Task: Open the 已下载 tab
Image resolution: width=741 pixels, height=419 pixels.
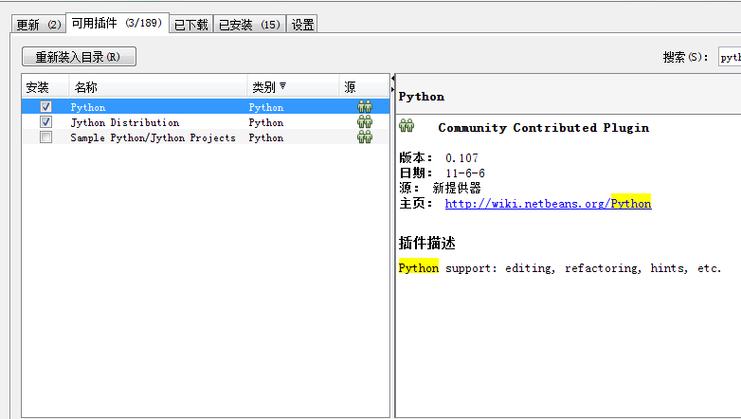Action: 191,24
